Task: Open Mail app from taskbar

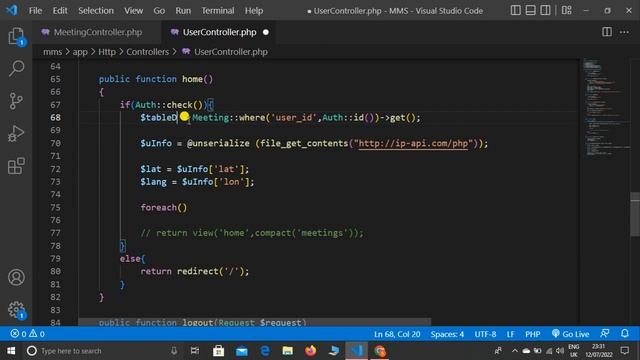Action: [x=242, y=351]
